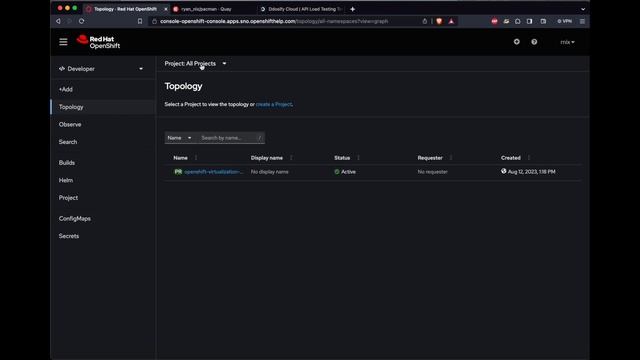Open the quick add plus icon in masthead
This screenshot has width=640, height=360.
tap(517, 42)
